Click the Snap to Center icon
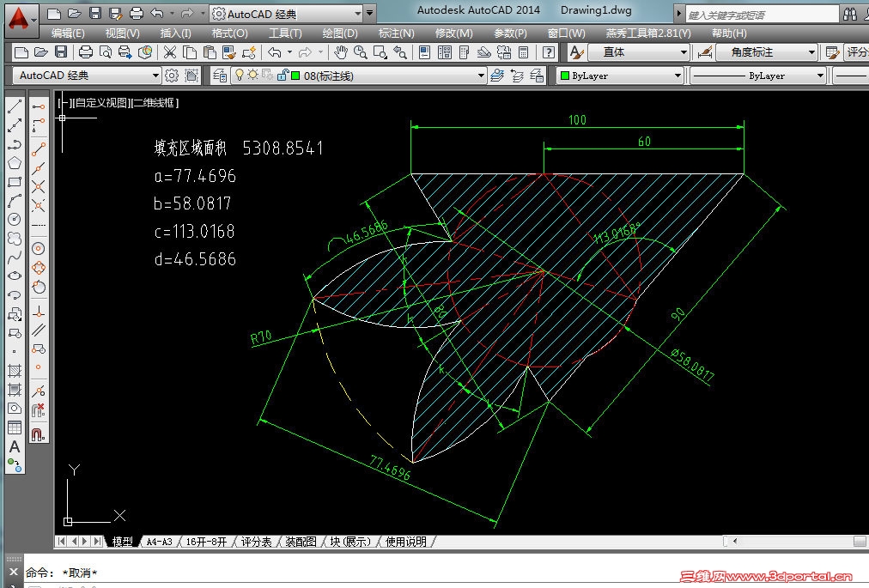 click(x=39, y=248)
